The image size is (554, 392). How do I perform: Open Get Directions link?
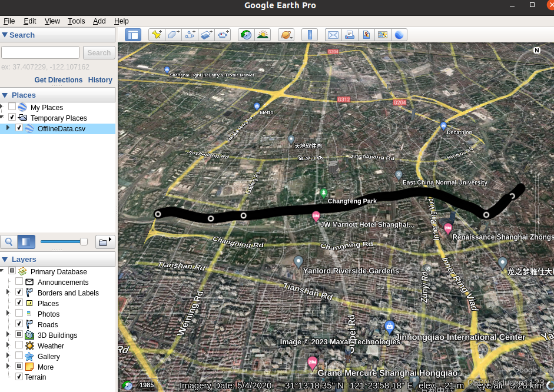[58, 80]
